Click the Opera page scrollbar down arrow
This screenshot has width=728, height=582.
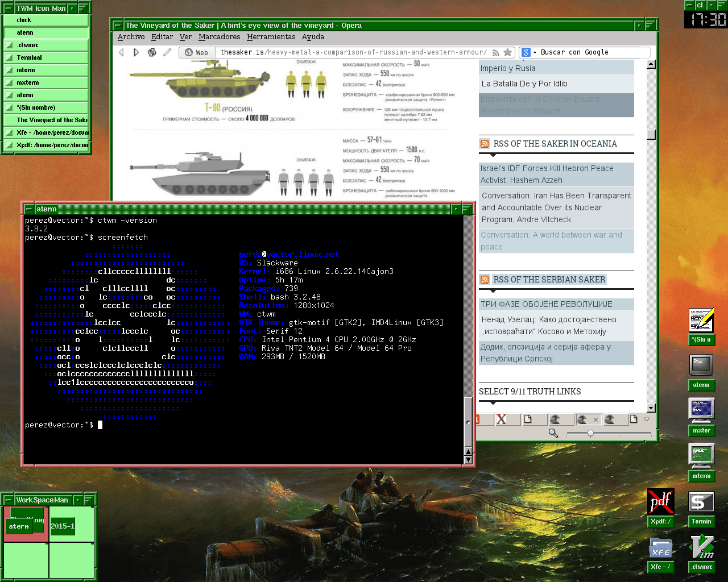tap(651, 408)
